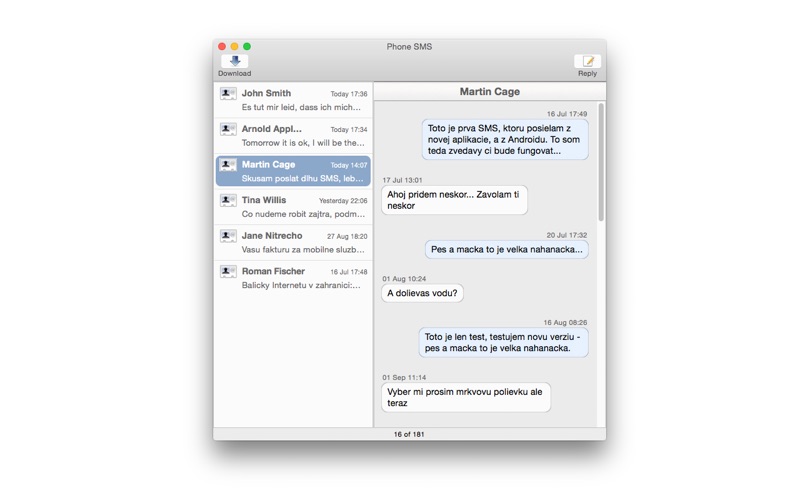The width and height of the screenshot is (800, 500).
Task: Click Jane Nitrecho's contact avatar icon
Action: tap(228, 236)
